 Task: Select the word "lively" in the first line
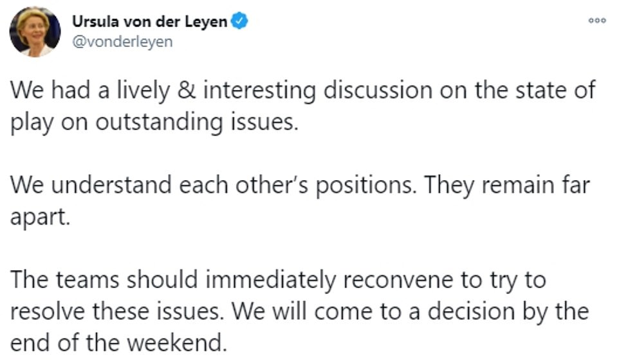(143, 90)
